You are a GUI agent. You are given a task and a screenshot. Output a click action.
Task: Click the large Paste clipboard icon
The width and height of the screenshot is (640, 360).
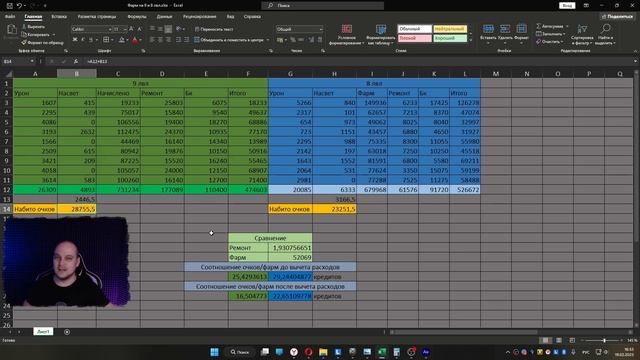point(11,30)
